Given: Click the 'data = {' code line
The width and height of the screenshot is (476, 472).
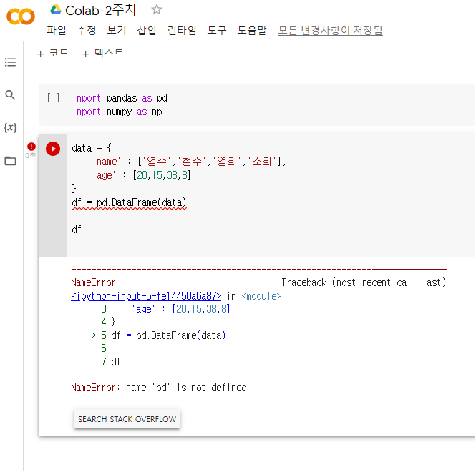Looking at the screenshot, I should pos(92,148).
